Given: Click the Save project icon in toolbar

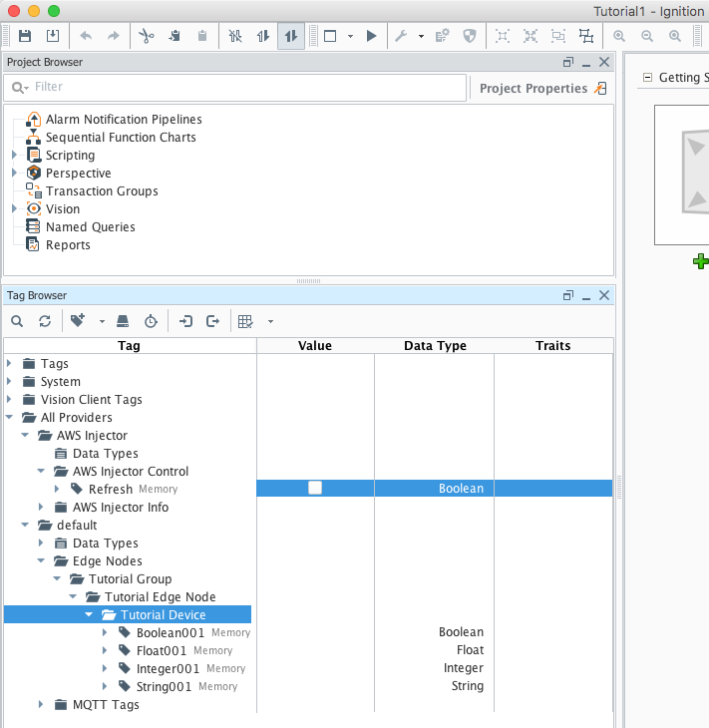Looking at the screenshot, I should pyautogui.click(x=25, y=36).
